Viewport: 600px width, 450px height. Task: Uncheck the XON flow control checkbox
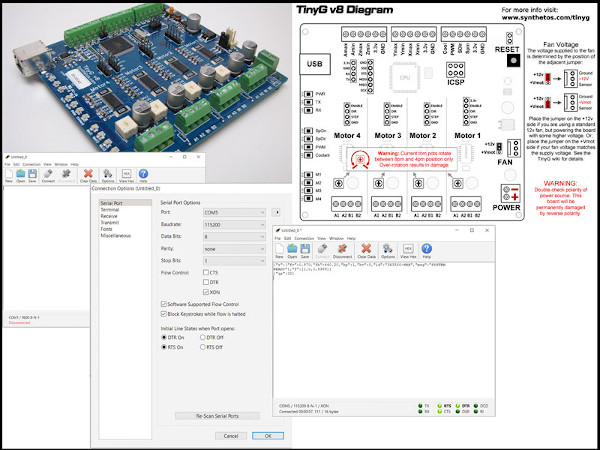[x=206, y=292]
